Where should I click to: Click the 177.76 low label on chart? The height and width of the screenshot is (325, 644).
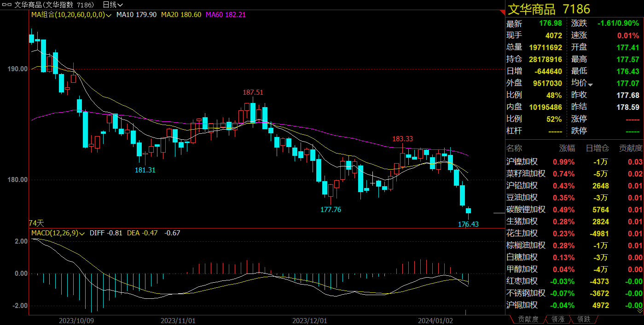point(331,210)
